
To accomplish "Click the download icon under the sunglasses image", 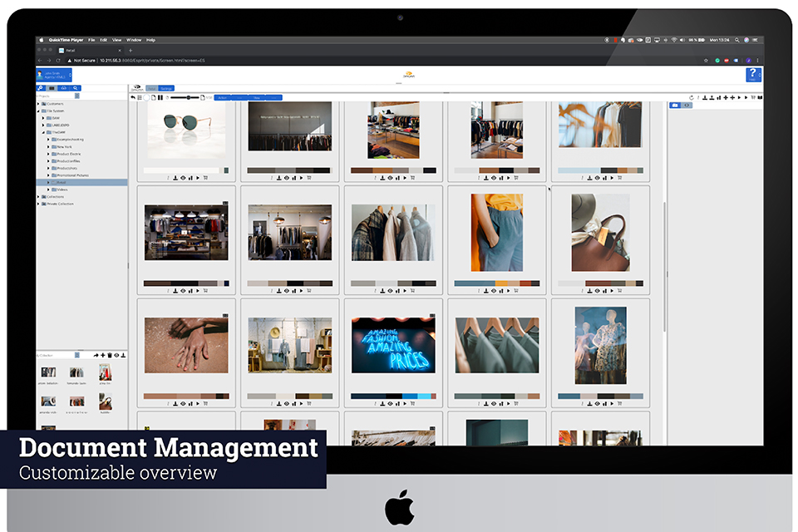I will (x=175, y=178).
